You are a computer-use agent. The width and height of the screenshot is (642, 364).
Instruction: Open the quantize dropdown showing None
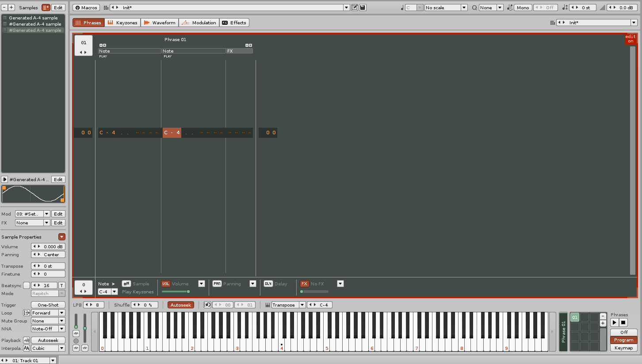pyautogui.click(x=491, y=8)
